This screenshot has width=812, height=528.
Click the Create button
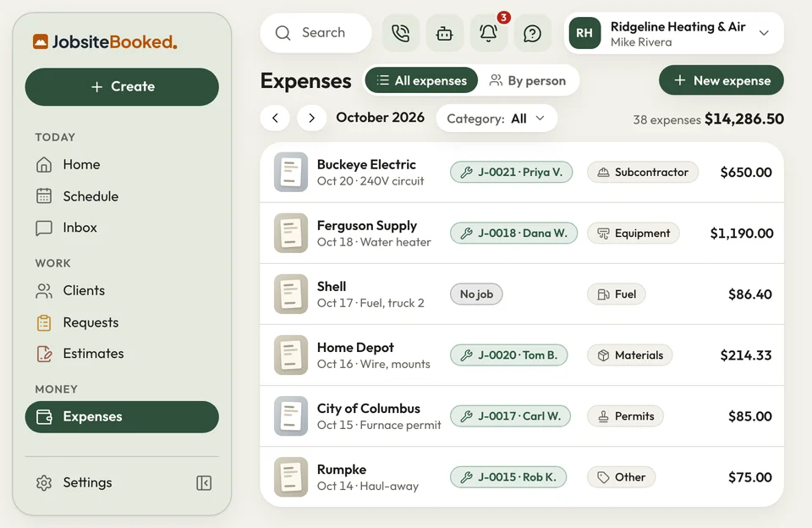pos(122,86)
